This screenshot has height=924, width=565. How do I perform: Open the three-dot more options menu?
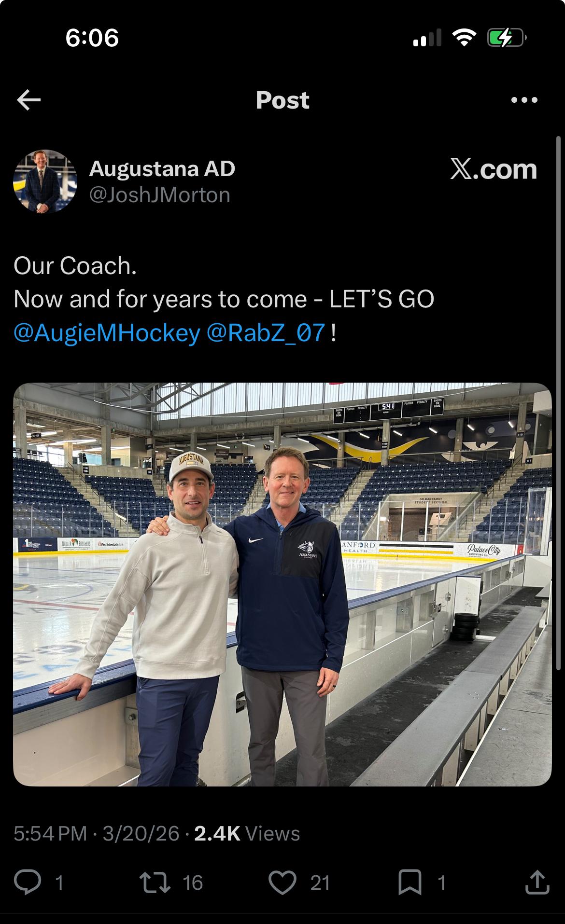point(524,100)
